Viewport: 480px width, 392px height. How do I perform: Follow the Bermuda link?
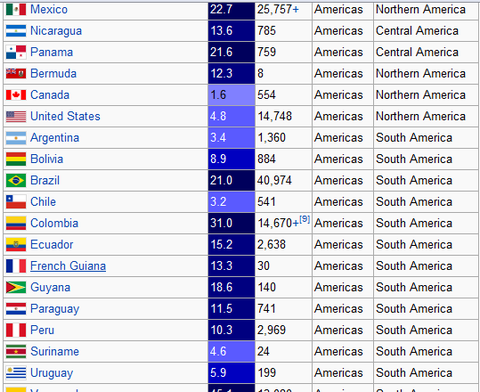click(53, 73)
